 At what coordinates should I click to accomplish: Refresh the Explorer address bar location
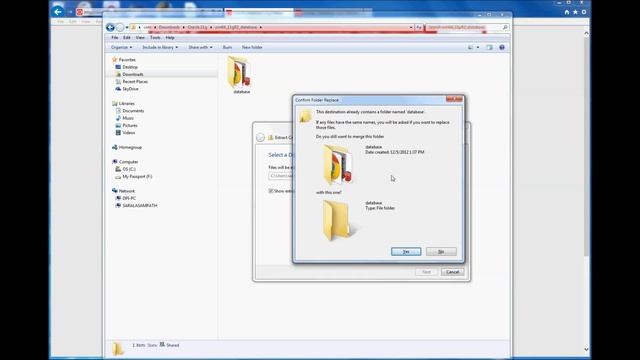[x=419, y=27]
